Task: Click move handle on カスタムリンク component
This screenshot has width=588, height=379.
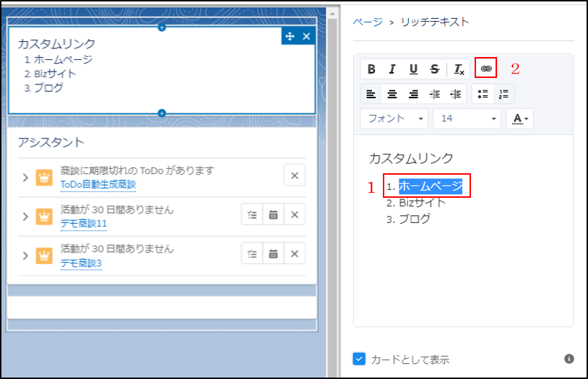Action: (290, 36)
